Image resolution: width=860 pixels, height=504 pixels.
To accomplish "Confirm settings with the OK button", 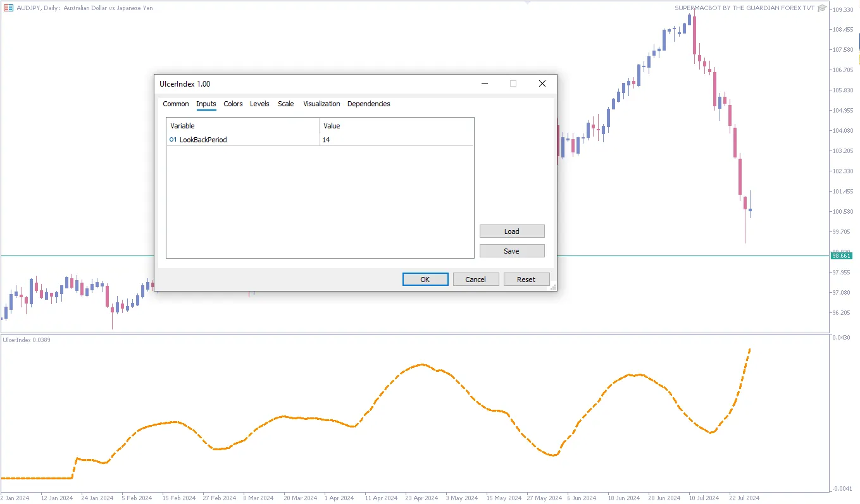I will 425,280.
